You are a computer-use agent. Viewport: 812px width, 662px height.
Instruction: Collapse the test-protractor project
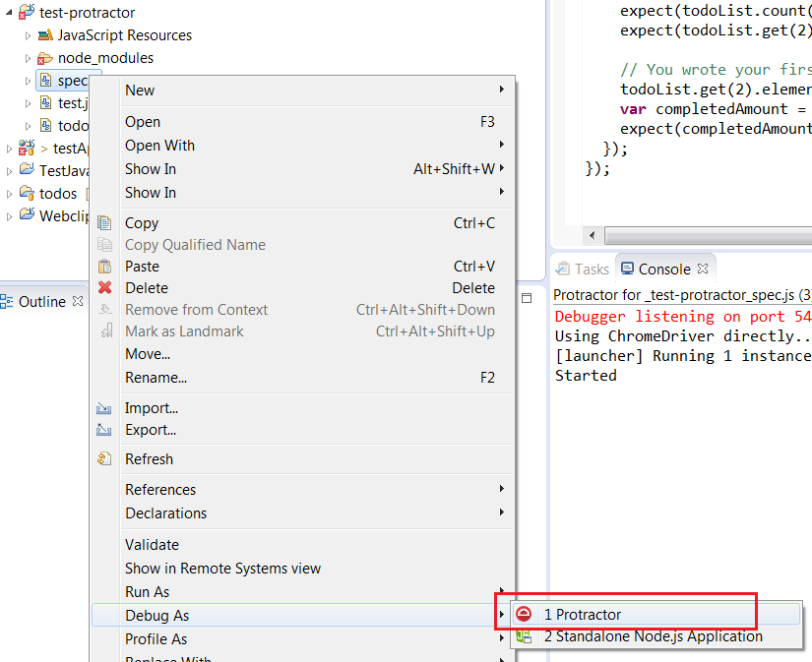click(7, 11)
